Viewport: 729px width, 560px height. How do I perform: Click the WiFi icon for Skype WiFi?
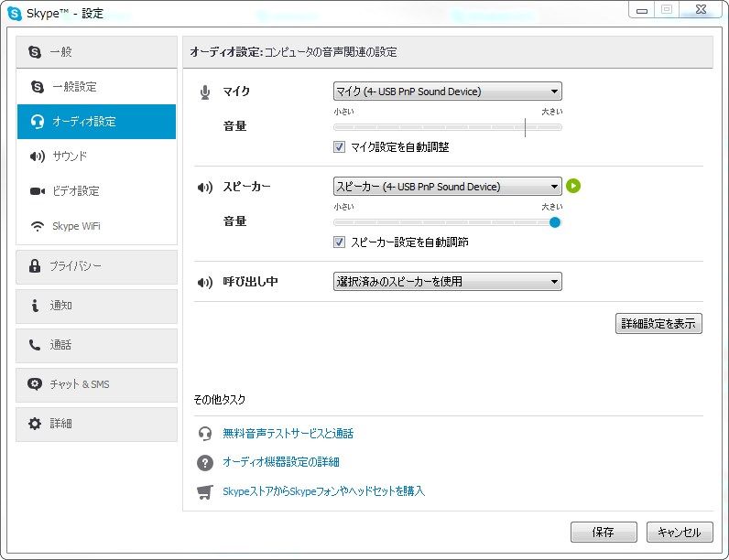(x=38, y=226)
